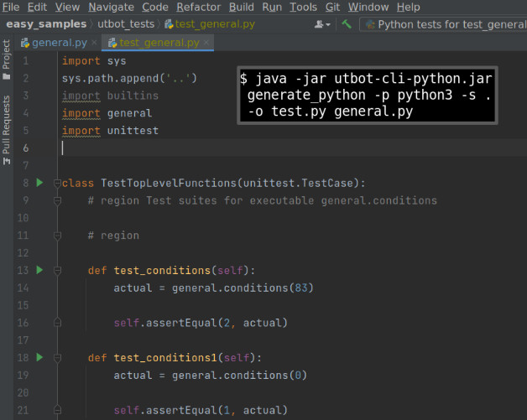527x420 pixels.
Task: Run test_conditions1 via gutter run arrow
Action: [39, 357]
